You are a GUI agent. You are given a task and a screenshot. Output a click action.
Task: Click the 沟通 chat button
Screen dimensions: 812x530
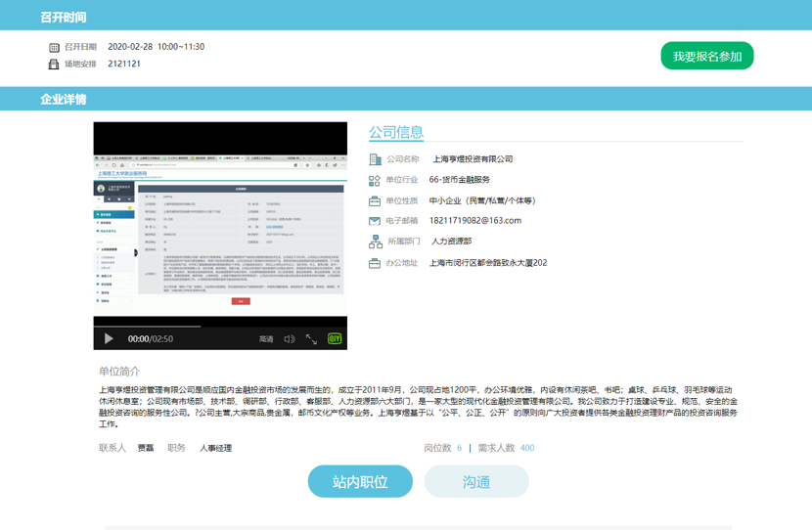[476, 481]
